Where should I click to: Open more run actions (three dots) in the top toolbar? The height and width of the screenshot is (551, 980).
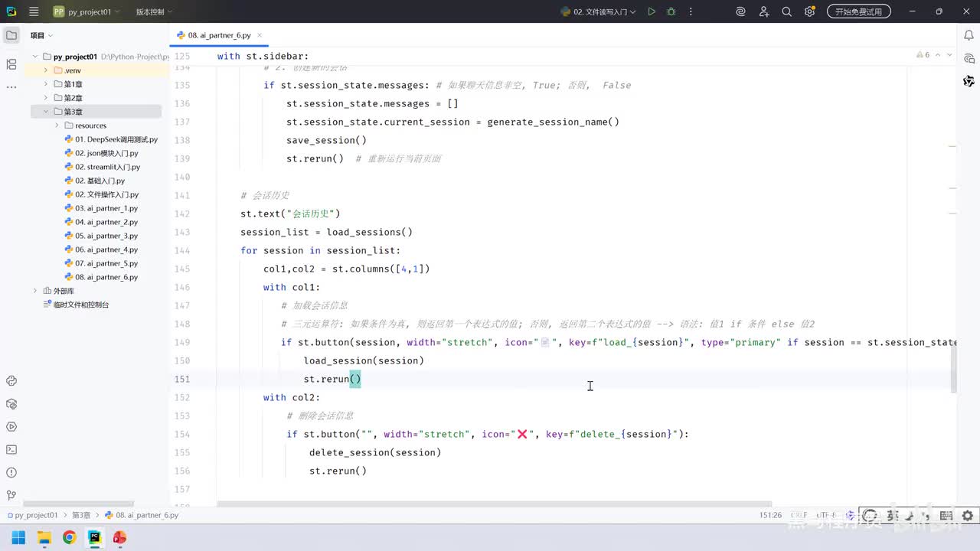click(691, 11)
